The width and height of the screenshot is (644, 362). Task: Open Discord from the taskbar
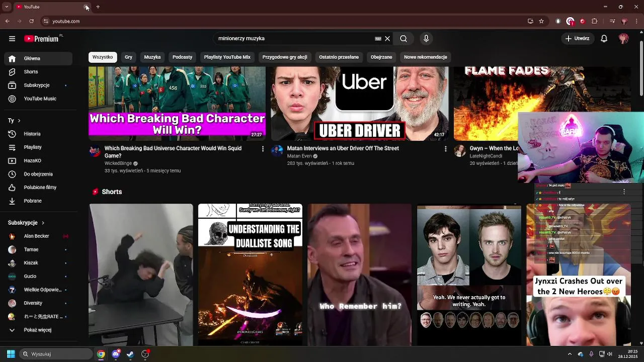[116, 354]
